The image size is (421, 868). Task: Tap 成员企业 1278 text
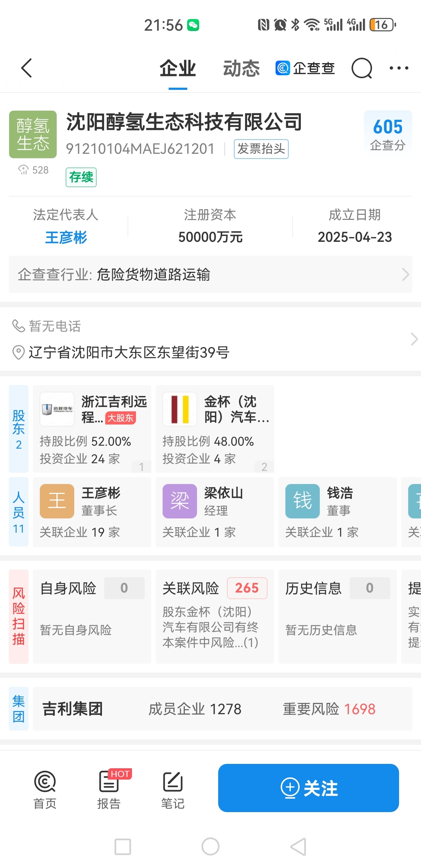coord(195,709)
